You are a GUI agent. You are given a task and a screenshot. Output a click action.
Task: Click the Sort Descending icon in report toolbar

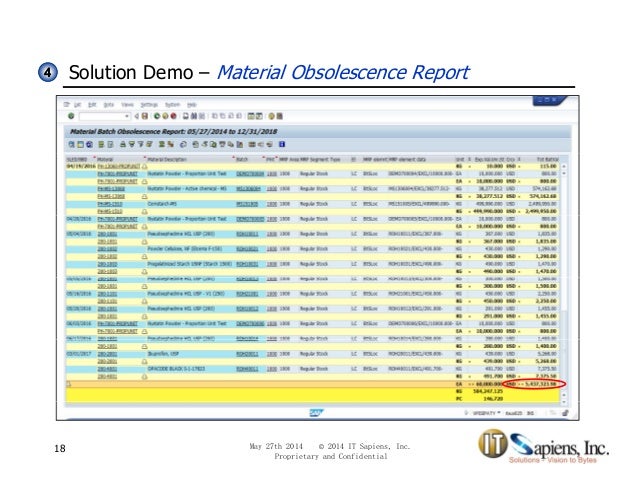click(132, 144)
